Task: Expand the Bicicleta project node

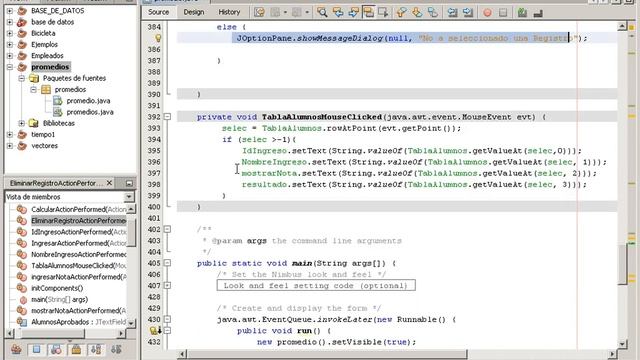Action: [x=10, y=33]
